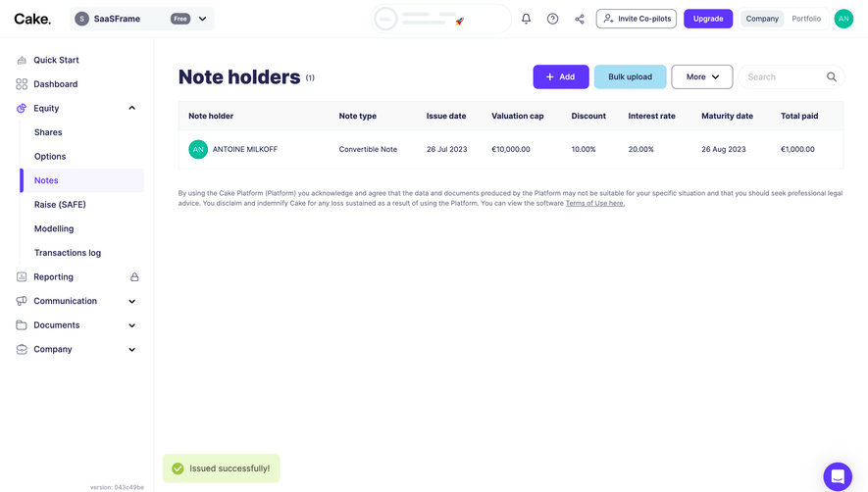The height and width of the screenshot is (492, 868).
Task: Click the S company badge
Action: [82, 19]
